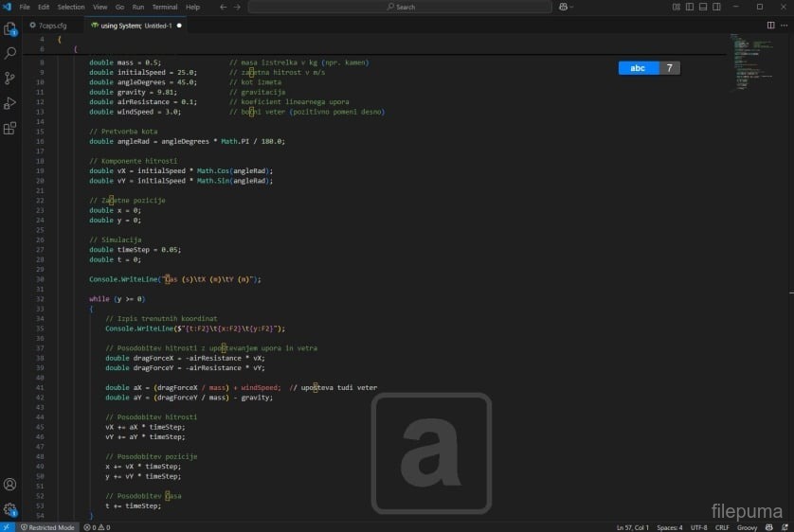Open the Source Control view
Screen dimensions: 794x532
tap(10, 79)
